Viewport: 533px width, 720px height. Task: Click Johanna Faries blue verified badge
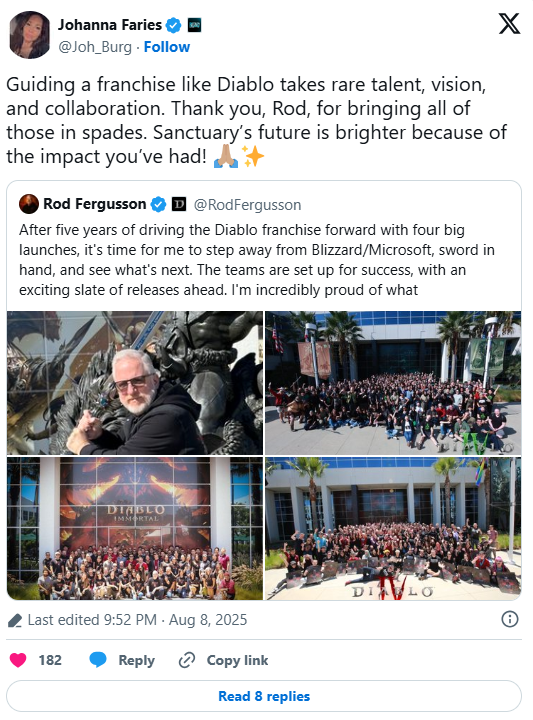pos(174,25)
